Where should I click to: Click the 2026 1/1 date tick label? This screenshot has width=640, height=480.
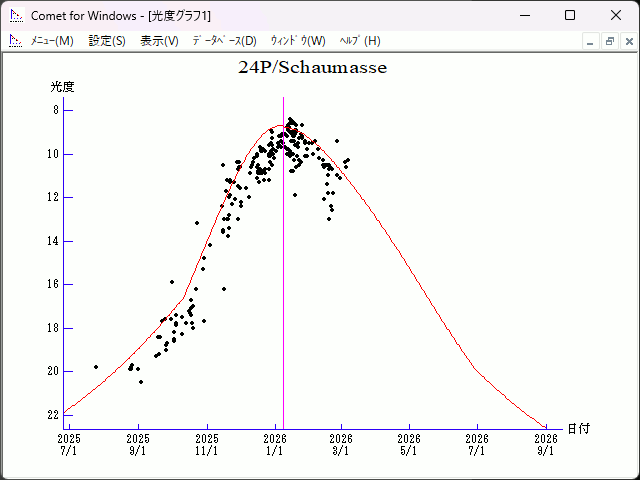[275, 444]
